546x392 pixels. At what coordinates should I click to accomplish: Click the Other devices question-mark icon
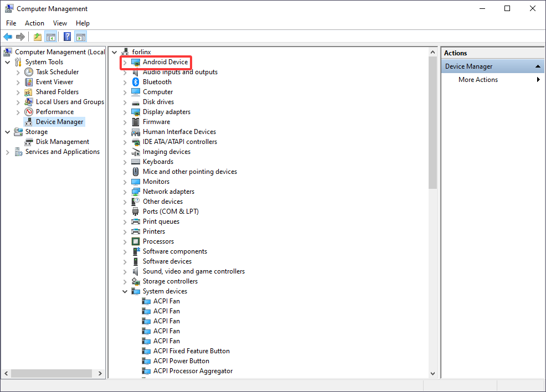point(136,202)
